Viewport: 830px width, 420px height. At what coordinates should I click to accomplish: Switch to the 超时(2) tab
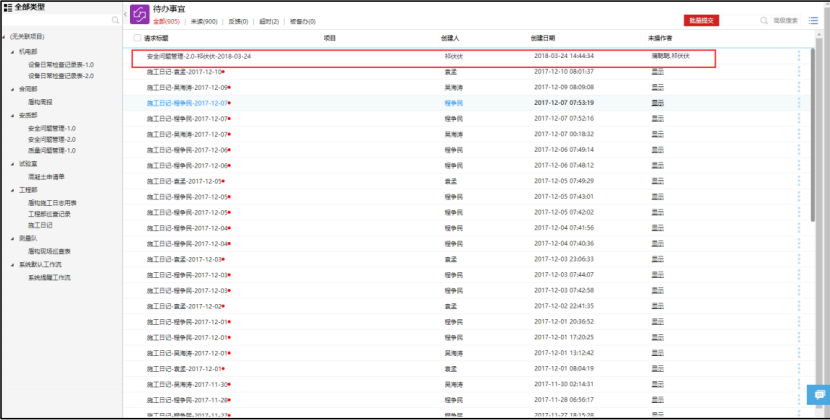[x=269, y=22]
